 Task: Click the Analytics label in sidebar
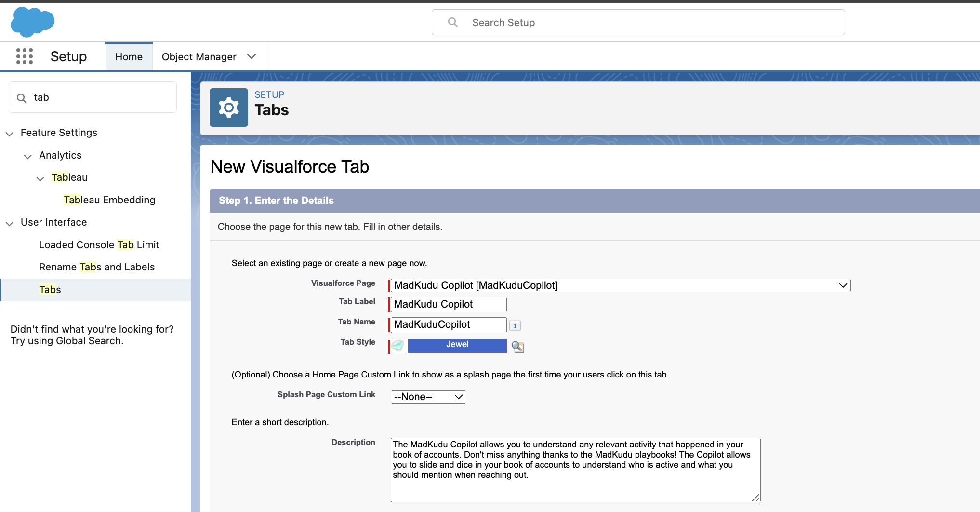pos(60,155)
